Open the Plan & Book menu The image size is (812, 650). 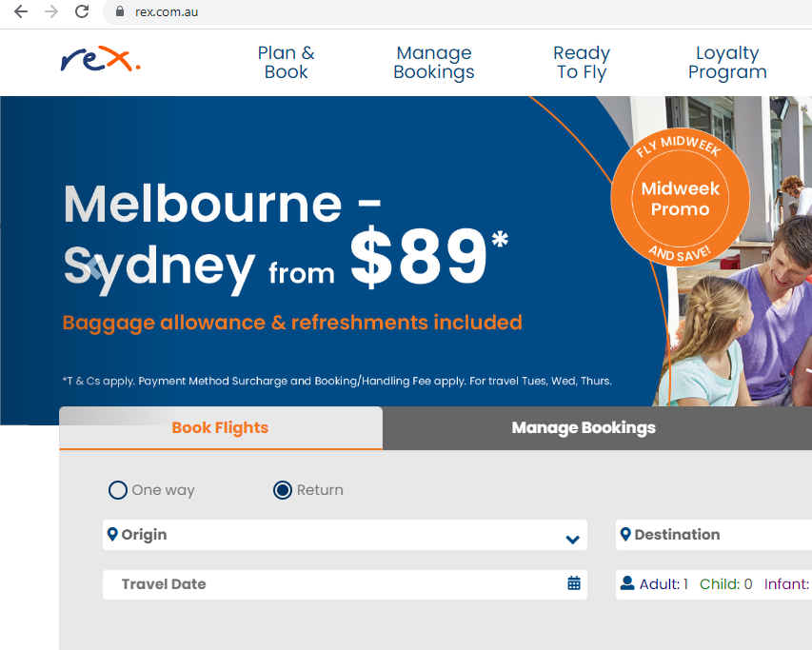point(286,62)
